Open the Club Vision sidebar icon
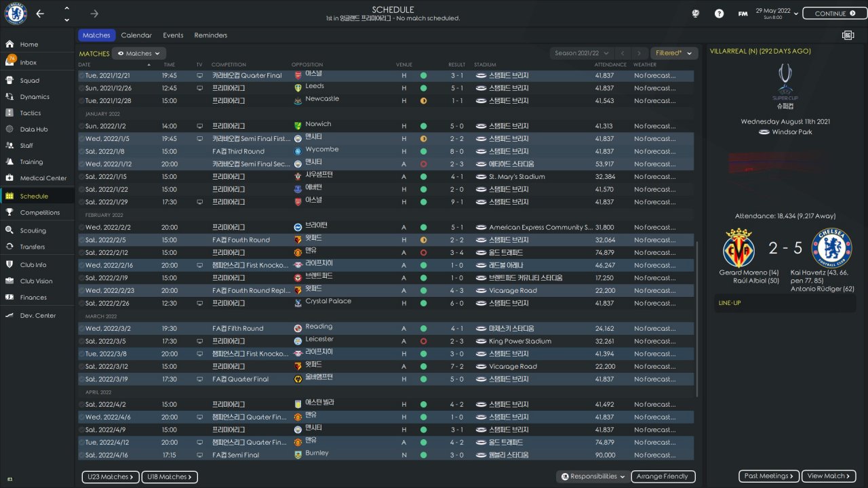Image resolution: width=868 pixels, height=488 pixels. pos(9,281)
